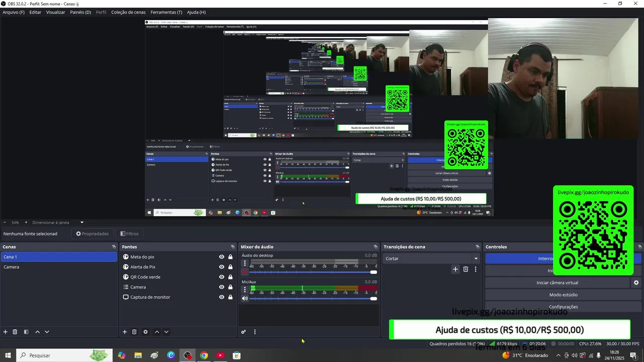Screen dimensions: 644x362
Task: Mute the Mic/Aux channel
Action: [x=245, y=298]
